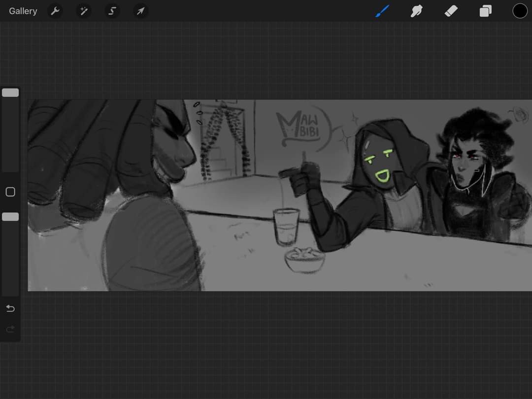Screen dimensions: 532x399
Task: Undo the last stroke
Action: pos(10,308)
